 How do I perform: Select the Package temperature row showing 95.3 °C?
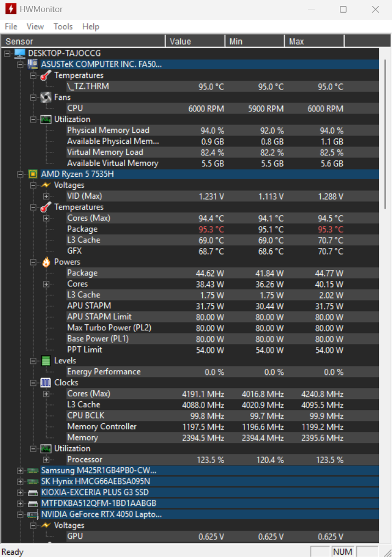coord(223,229)
